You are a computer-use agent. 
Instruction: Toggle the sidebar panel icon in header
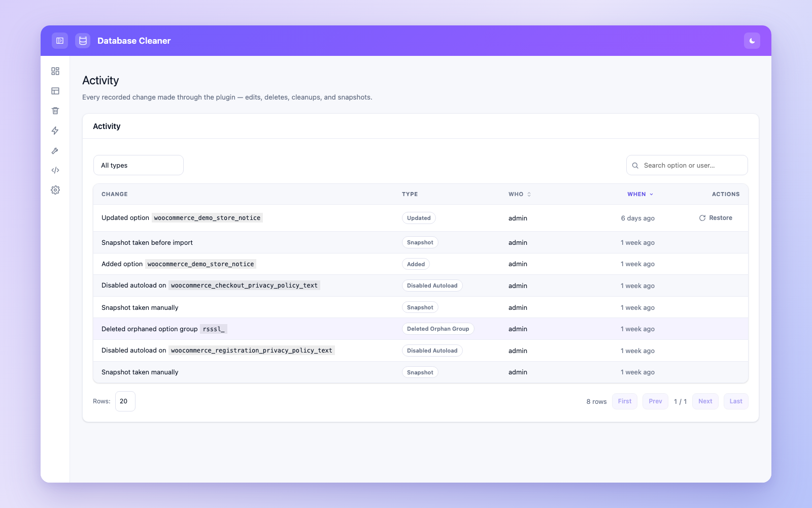tap(60, 41)
